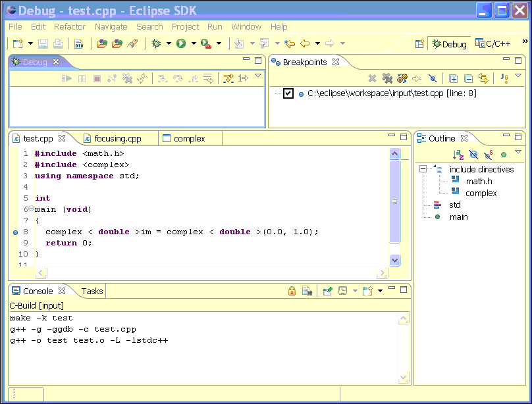Toggle Link with Debug View arrows
The width and height of the screenshot is (532, 404).
[x=483, y=79]
